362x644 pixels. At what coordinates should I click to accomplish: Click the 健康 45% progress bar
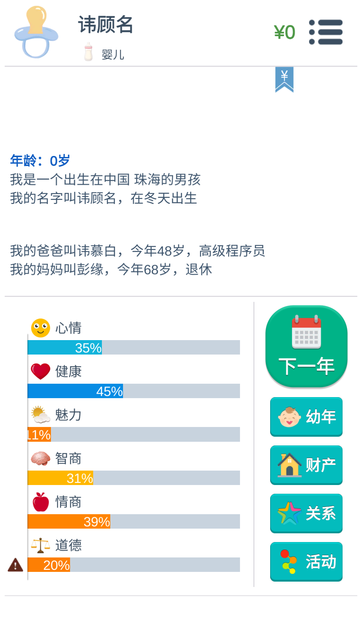point(134,391)
